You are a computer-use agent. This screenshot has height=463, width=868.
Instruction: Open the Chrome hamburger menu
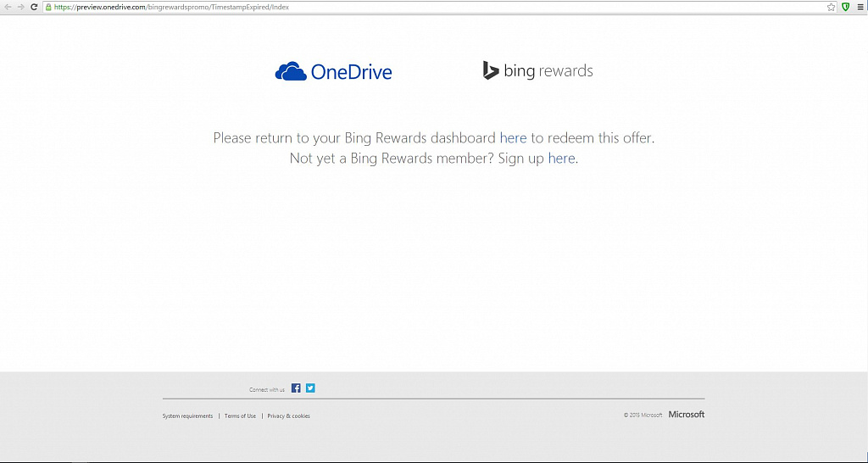(861, 7)
